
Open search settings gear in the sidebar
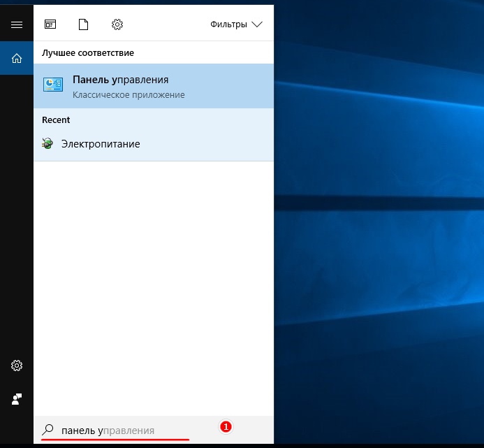click(17, 366)
